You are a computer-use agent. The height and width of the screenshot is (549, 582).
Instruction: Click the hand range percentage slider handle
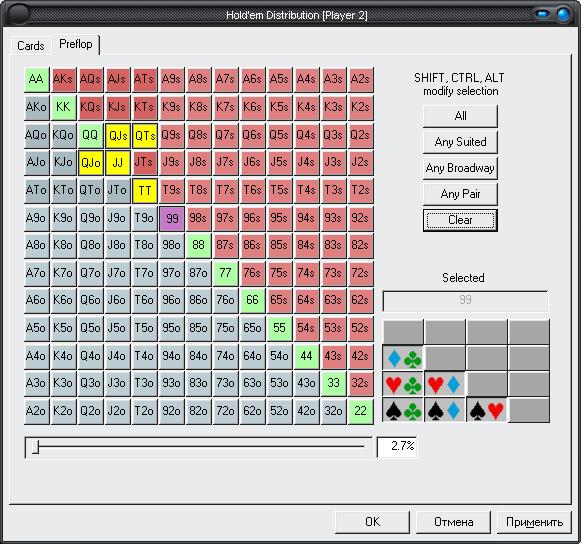[36, 447]
